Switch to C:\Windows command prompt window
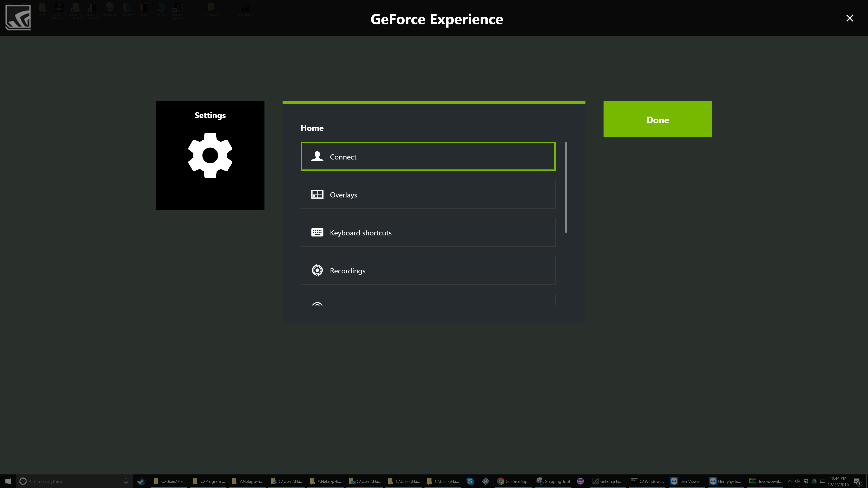The image size is (868, 488). pyautogui.click(x=647, y=481)
